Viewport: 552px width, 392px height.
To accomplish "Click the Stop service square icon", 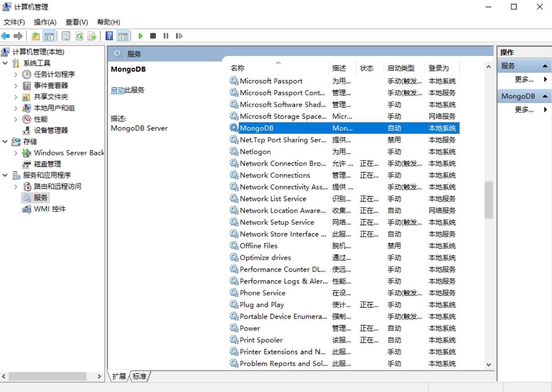I will pos(153,36).
